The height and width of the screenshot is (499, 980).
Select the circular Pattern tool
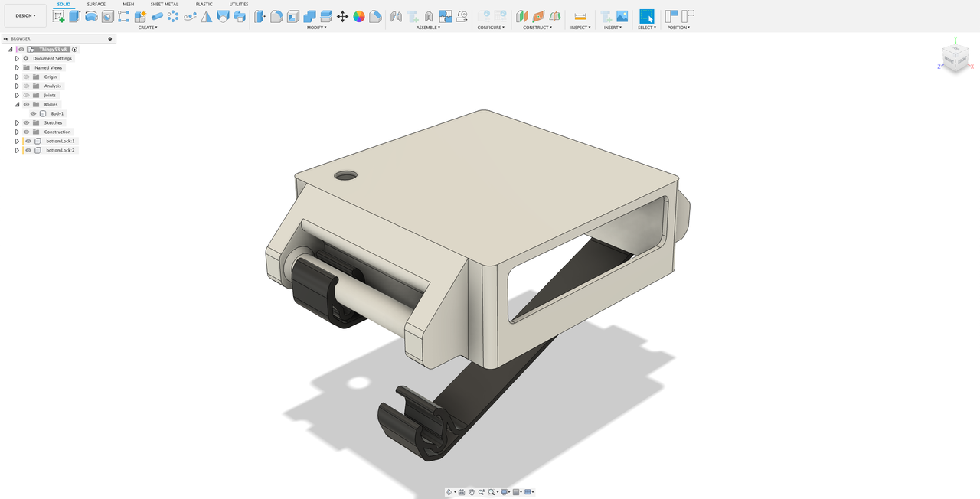pos(174,16)
